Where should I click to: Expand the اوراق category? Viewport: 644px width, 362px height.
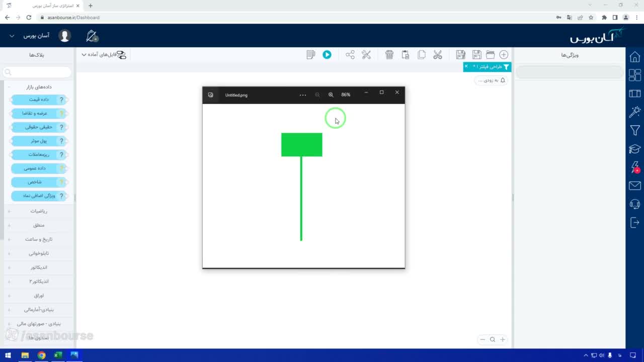pos(38,296)
